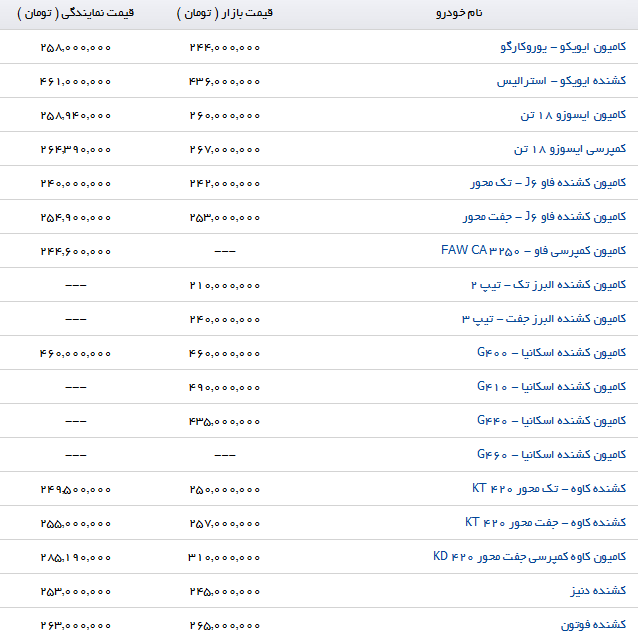The width and height of the screenshot is (638, 638).
Task: Select market price 240,000,000 for البرز تیپ ۳
Action: click(225, 319)
